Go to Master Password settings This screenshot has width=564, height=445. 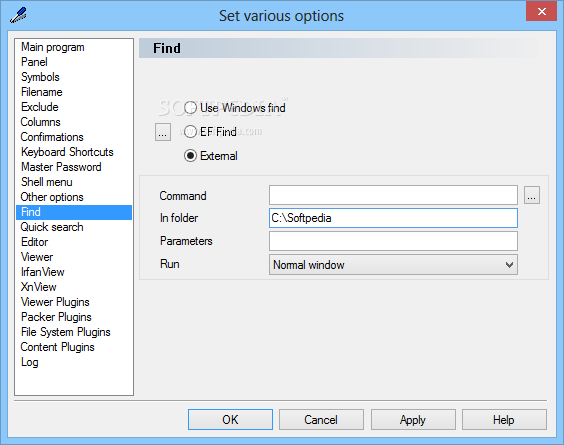click(x=61, y=167)
